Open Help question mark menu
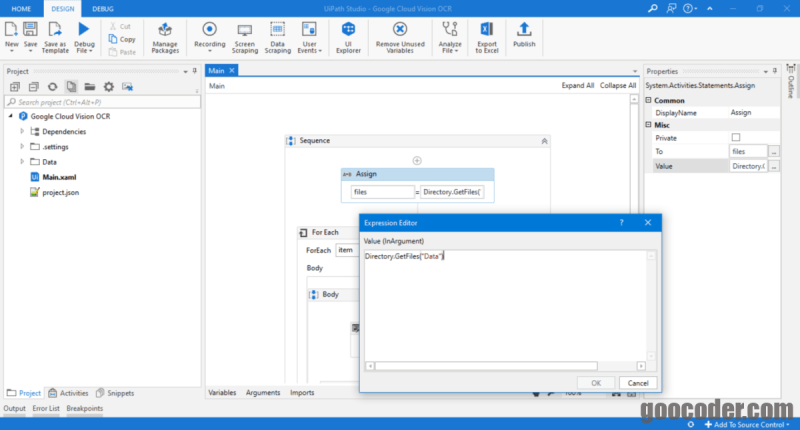Screen dimensions: 800x430 (x=690, y=8)
